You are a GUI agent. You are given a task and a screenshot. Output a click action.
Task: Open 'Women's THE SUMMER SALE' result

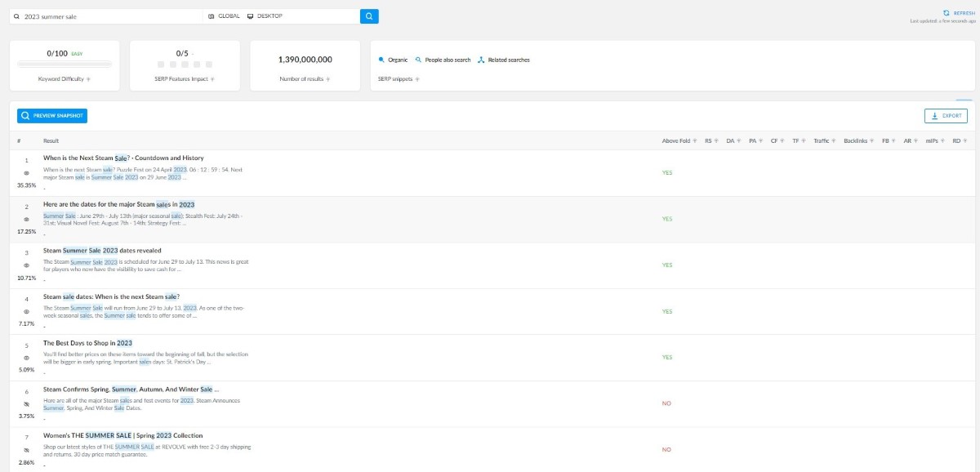coord(122,435)
